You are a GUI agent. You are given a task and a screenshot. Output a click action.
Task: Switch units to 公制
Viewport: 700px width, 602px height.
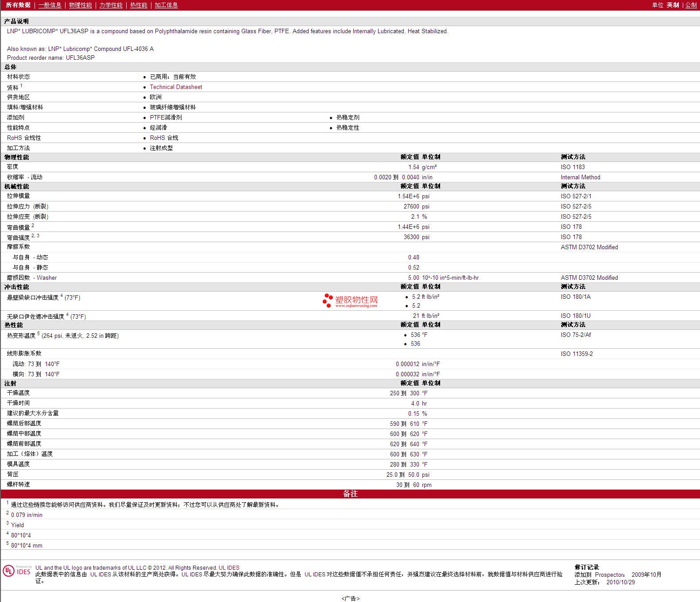tap(691, 5)
